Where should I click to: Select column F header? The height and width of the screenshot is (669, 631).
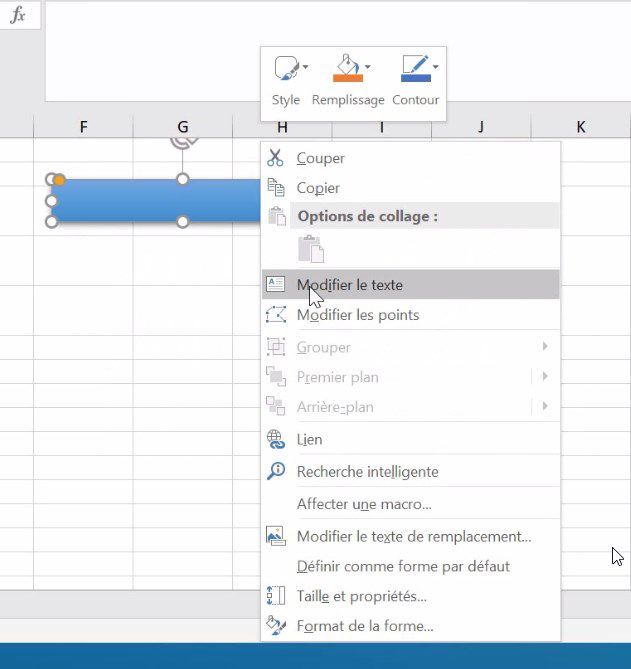pos(83,127)
